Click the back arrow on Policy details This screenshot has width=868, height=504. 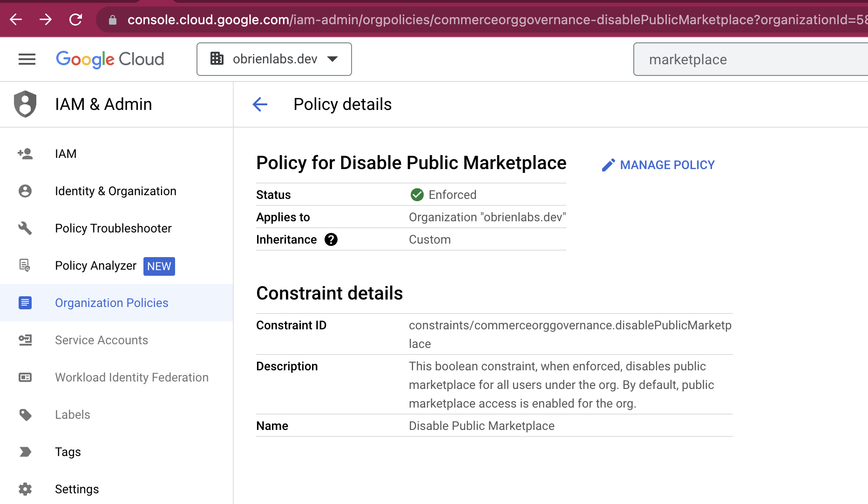(x=259, y=104)
